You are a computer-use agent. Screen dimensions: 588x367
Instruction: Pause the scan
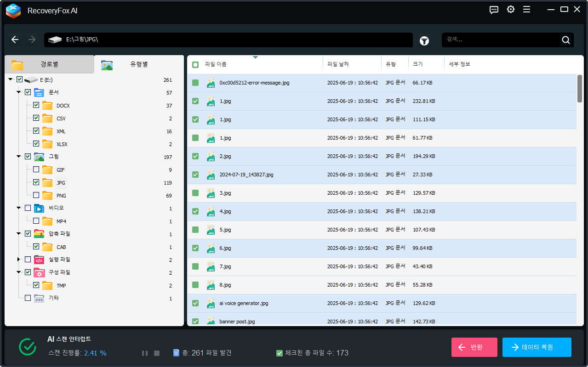(x=145, y=353)
